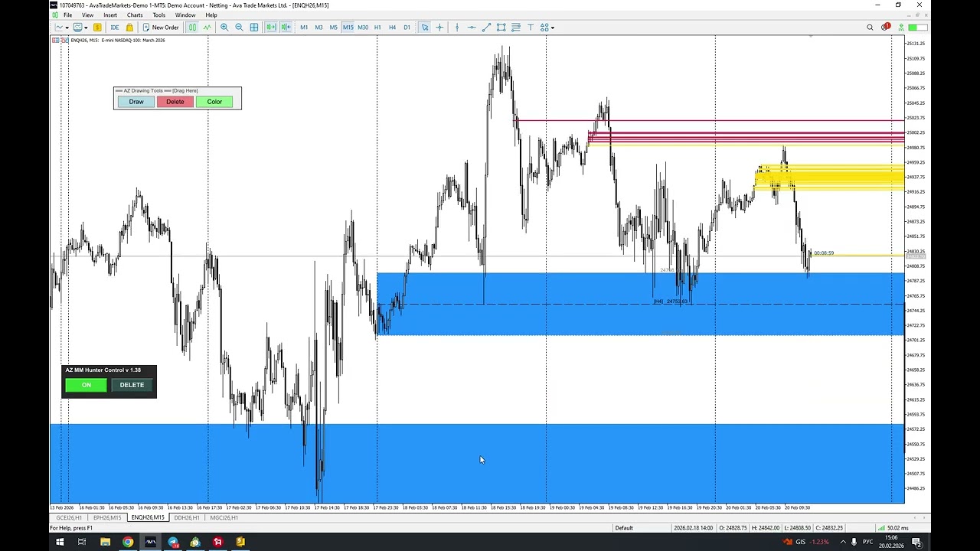The width and height of the screenshot is (980, 551).
Task: Click the market shopping bag icon
Action: [x=129, y=28]
